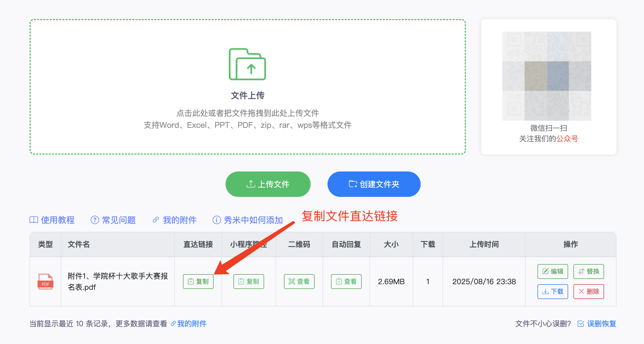644x344 pixels.
Task: Open the 使用教程 book icon link
Action: tap(34, 220)
